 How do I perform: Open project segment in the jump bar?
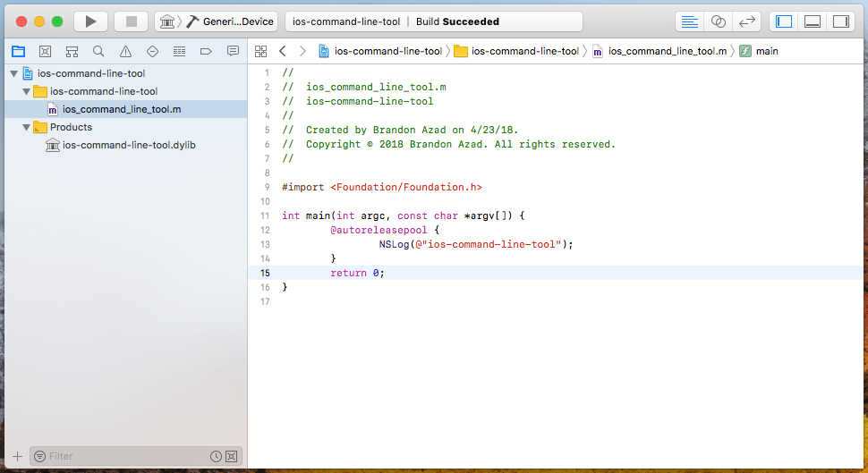pyautogui.click(x=380, y=51)
